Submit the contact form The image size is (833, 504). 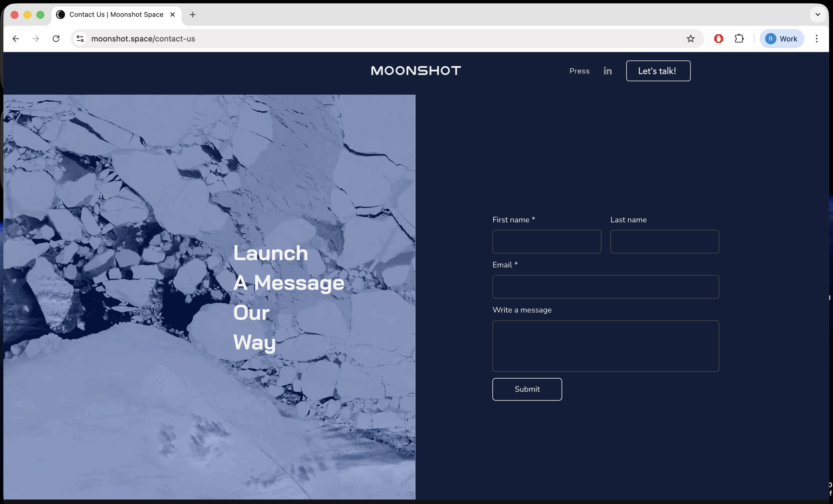527,389
